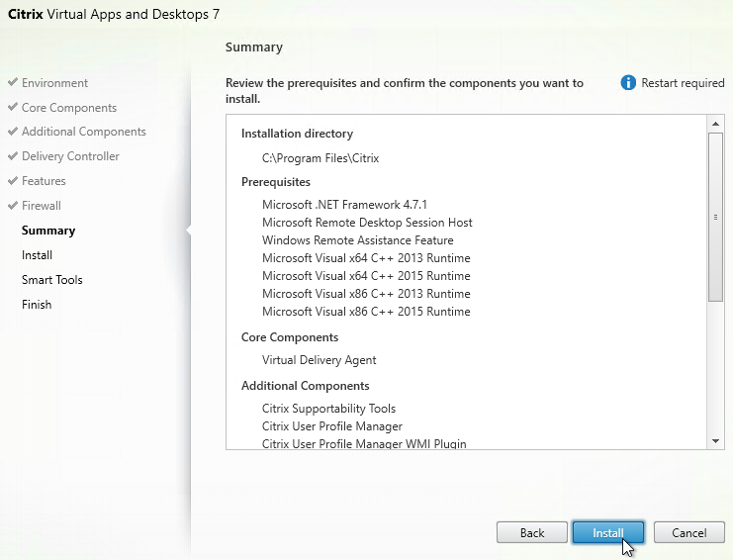Cancel the installation wizard
This screenshot has height=560, width=733.
pyautogui.click(x=689, y=532)
